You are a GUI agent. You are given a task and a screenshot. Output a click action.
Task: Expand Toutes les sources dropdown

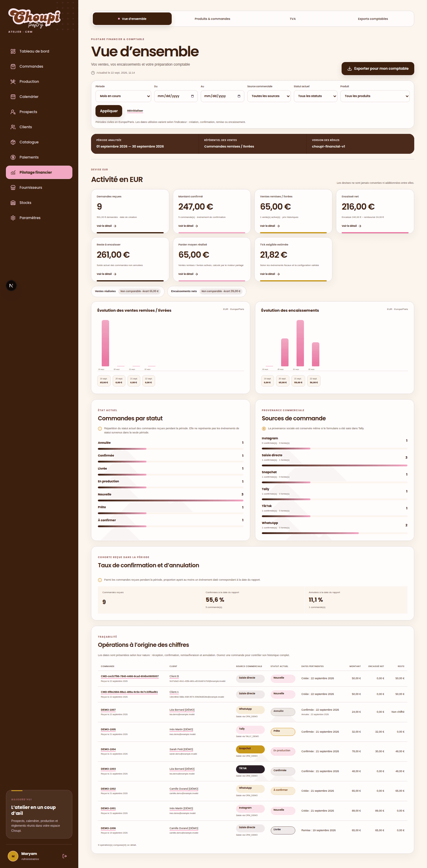point(269,96)
